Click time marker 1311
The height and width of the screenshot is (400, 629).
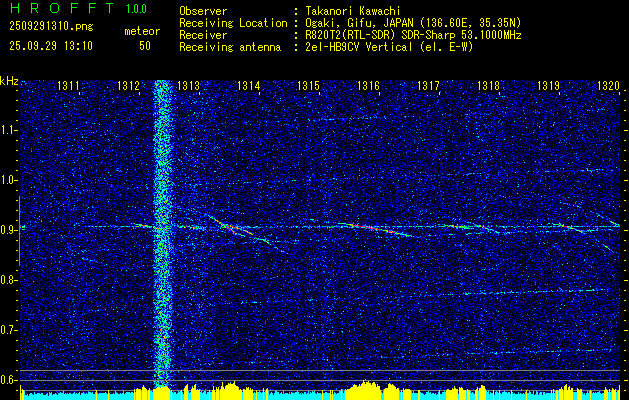69,85
